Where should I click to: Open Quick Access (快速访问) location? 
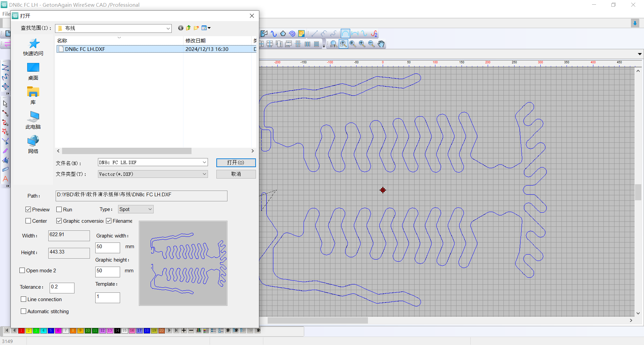33,47
